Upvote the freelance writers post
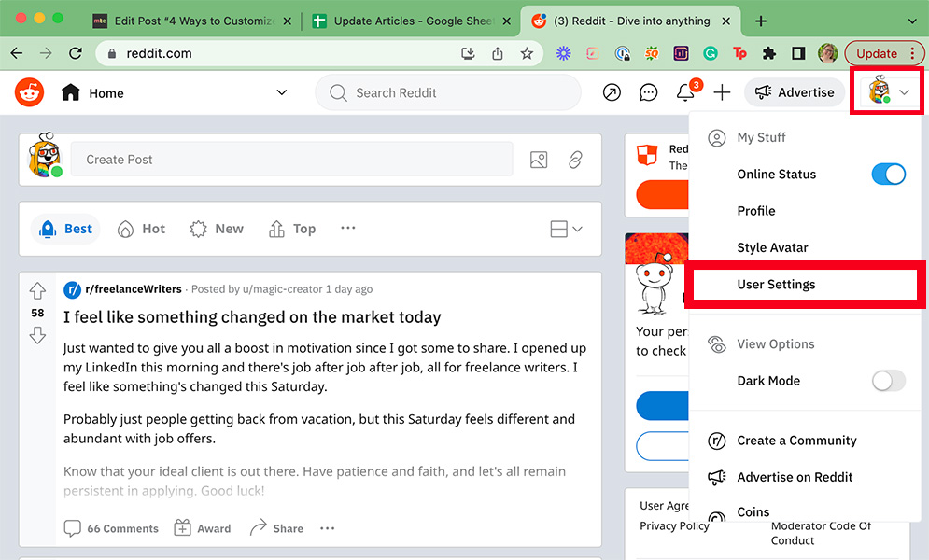 point(37,289)
